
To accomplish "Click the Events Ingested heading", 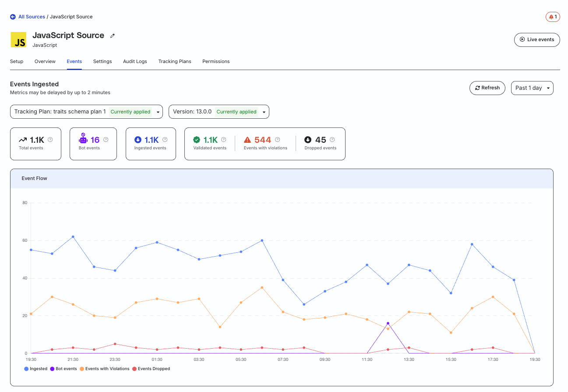I will click(x=34, y=84).
